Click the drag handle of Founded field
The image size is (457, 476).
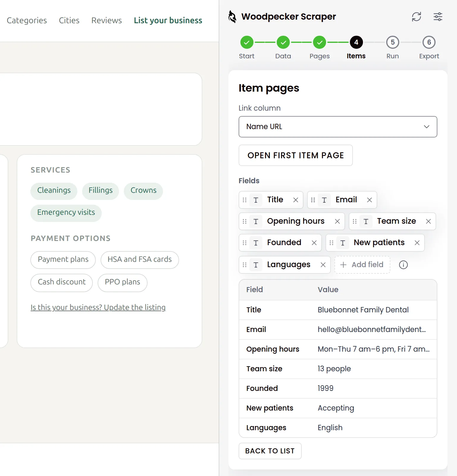click(x=245, y=243)
